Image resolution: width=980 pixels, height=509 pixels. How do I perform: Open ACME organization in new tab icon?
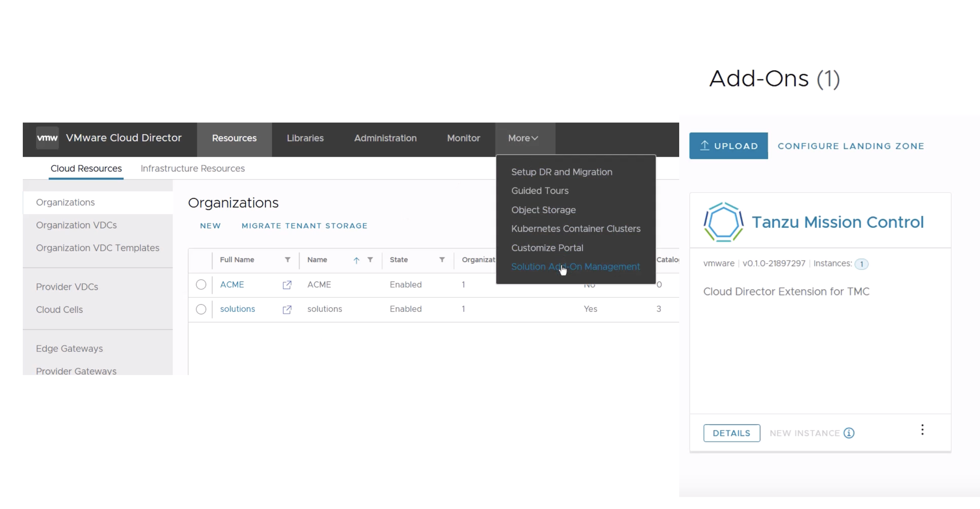287,285
